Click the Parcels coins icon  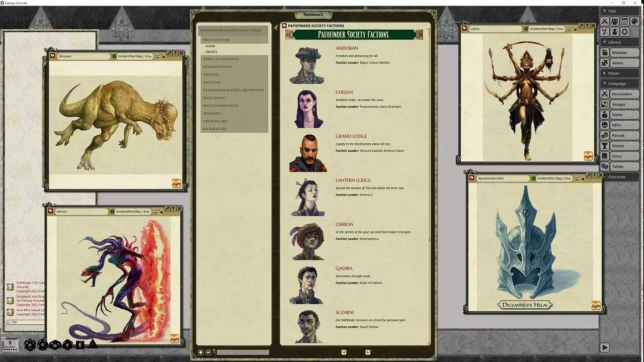pyautogui.click(x=605, y=136)
